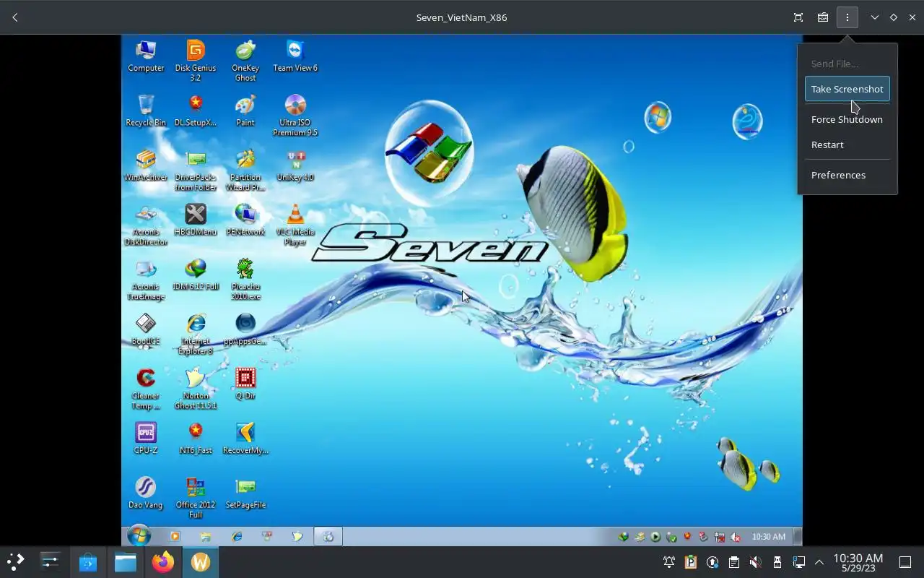
Task: Select DriverPacks from Folder icon
Action: point(196,171)
